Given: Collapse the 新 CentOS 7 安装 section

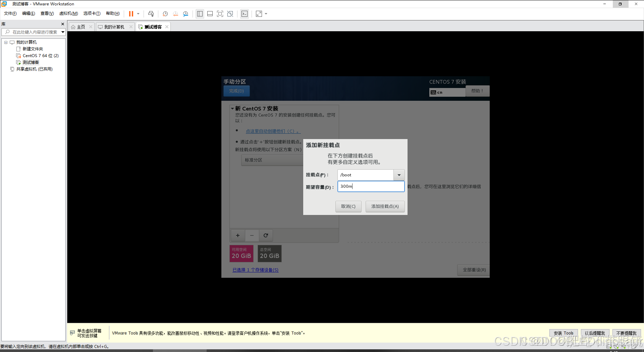Looking at the screenshot, I should pos(232,108).
